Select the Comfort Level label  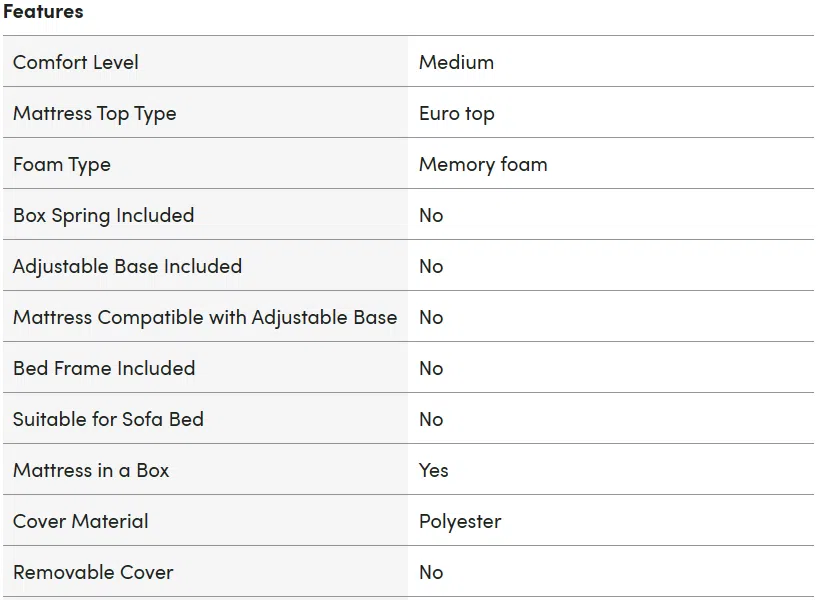[x=76, y=63]
